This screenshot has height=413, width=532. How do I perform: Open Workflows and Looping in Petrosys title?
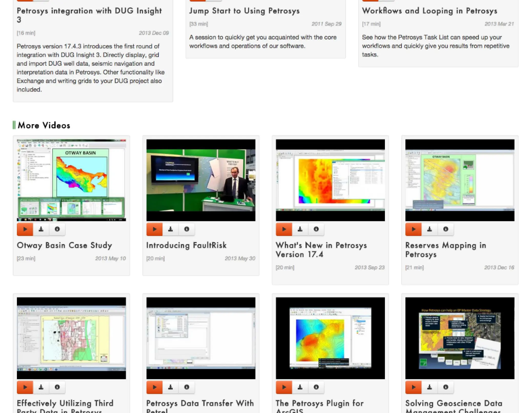[x=429, y=11]
